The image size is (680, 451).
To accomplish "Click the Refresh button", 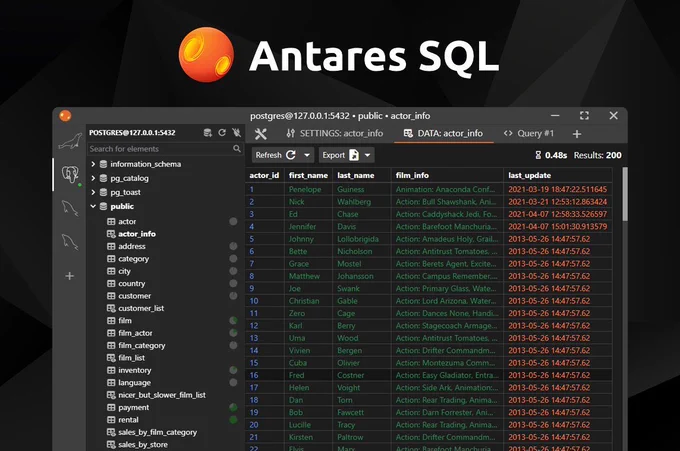I will [276, 155].
